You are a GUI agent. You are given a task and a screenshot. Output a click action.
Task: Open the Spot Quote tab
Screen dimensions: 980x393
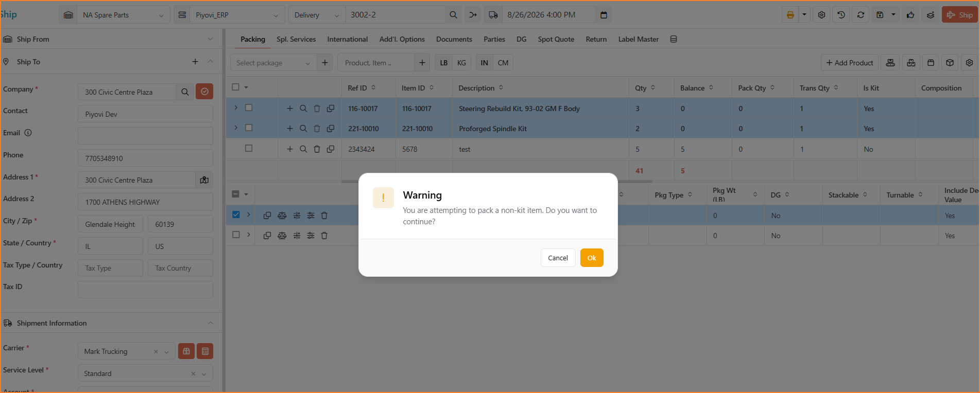point(556,39)
